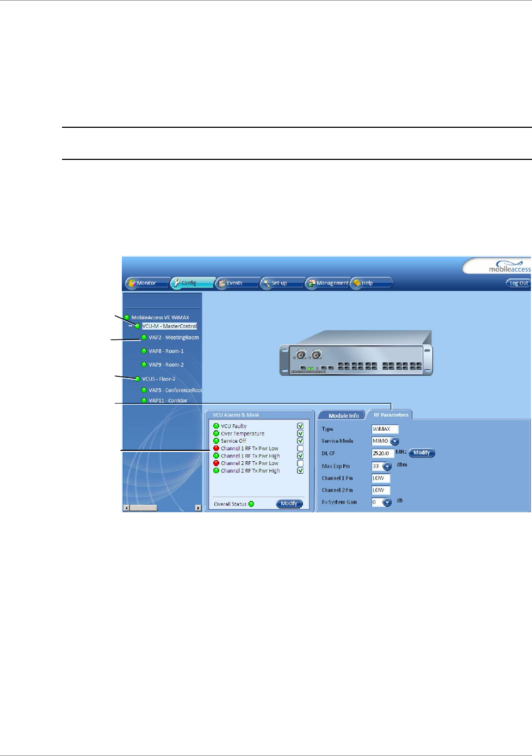This screenshot has width=532, height=756.
Task: Click the VCU Alarms & Mask panel title
Action: click(x=236, y=415)
